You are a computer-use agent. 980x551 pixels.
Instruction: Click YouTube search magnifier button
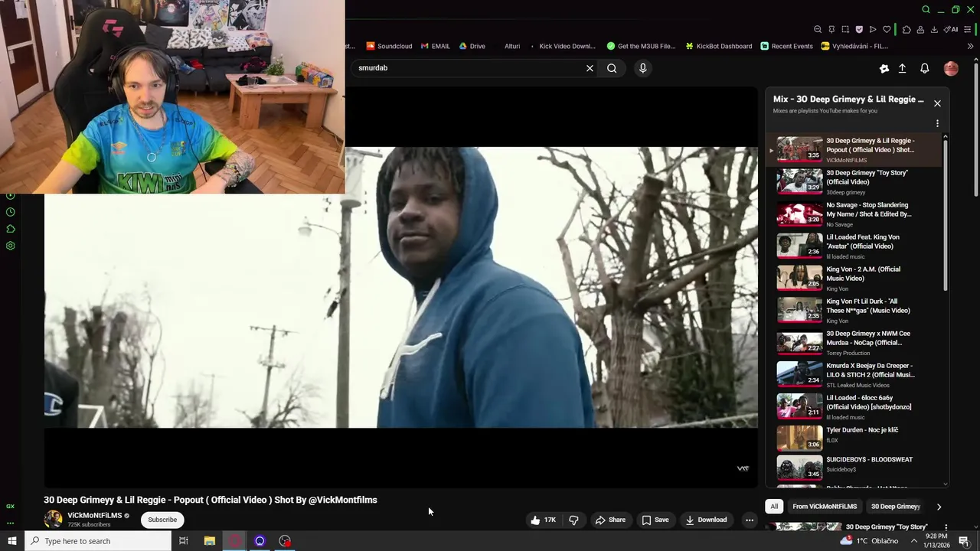[612, 68]
